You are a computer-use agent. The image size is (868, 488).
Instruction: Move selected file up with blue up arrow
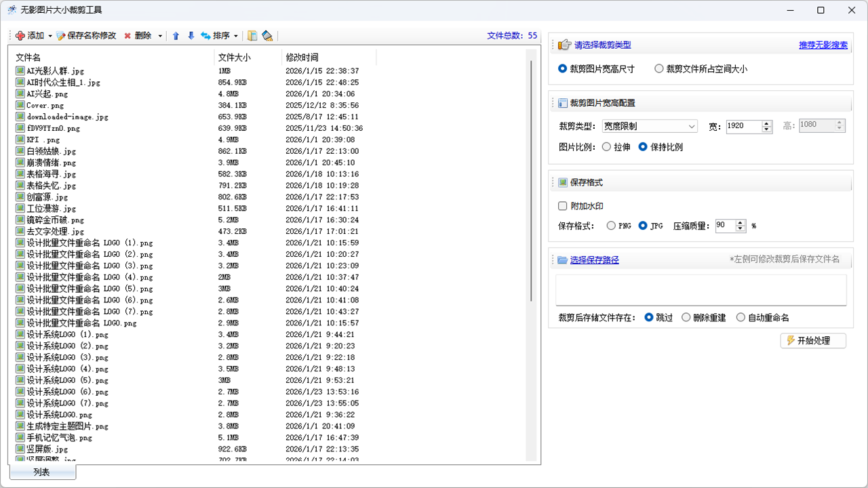pos(176,36)
